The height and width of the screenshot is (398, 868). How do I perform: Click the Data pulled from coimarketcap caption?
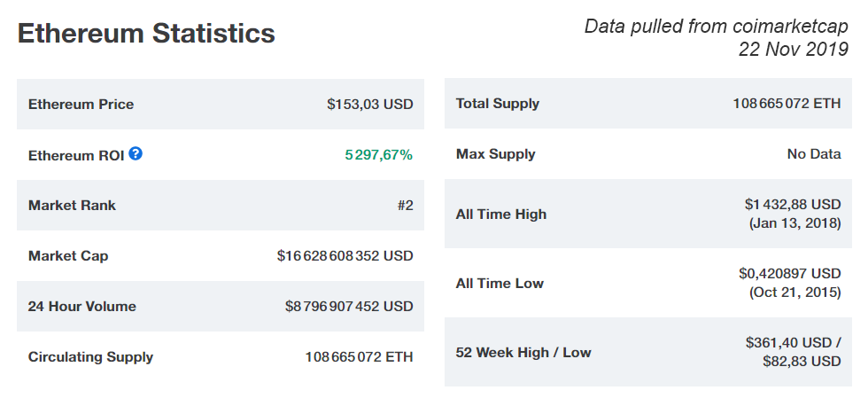tap(717, 26)
